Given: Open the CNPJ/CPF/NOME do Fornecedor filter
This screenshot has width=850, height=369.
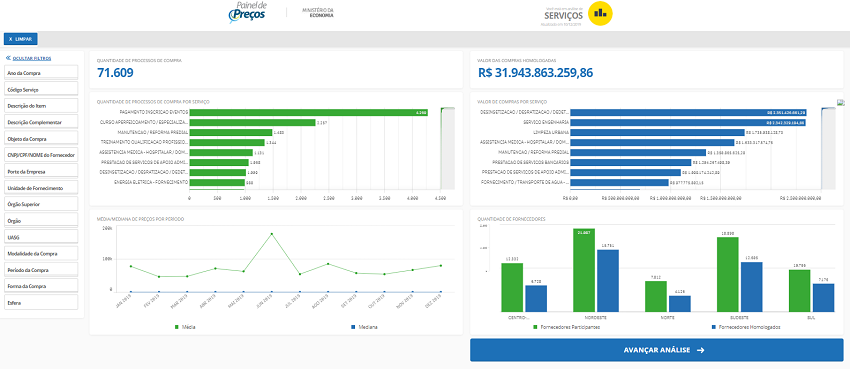Looking at the screenshot, I should 42,154.
